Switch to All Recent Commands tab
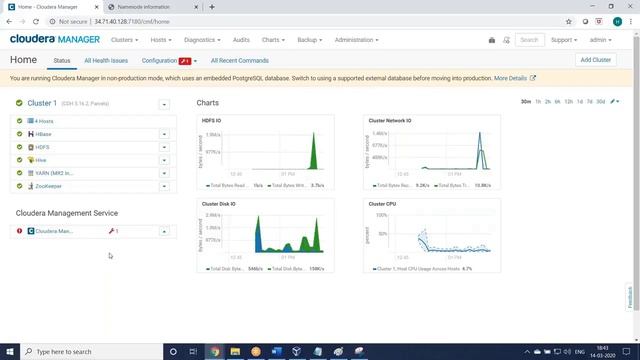640x360 pixels. pos(240,60)
